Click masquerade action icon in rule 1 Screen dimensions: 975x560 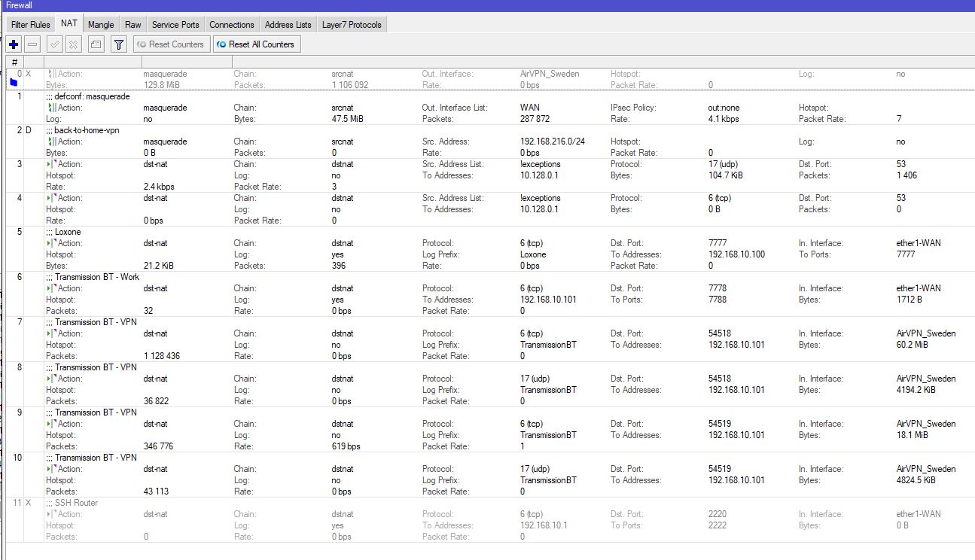51,108
